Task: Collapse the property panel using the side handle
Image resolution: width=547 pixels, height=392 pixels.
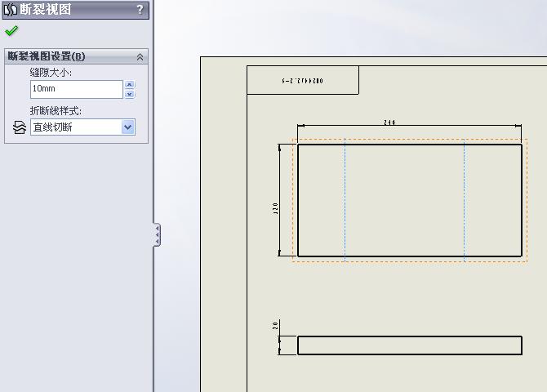Action: click(x=158, y=235)
